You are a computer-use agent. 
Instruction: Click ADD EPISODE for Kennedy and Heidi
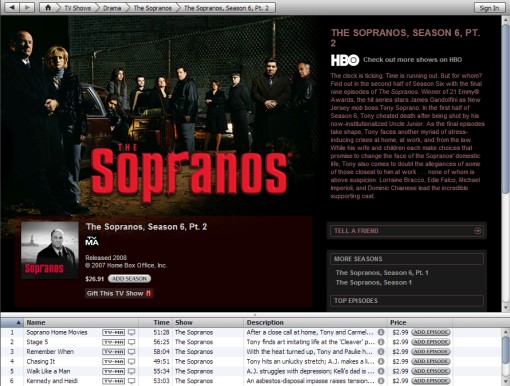pos(431,381)
